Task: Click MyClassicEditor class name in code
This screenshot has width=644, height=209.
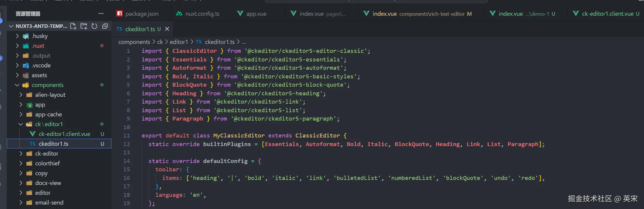Action: click(239, 136)
